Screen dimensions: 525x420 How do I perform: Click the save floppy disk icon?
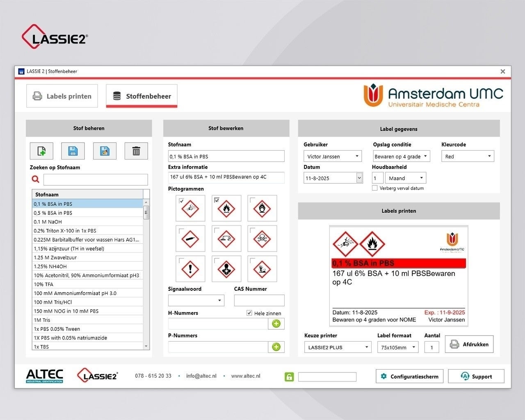click(73, 151)
